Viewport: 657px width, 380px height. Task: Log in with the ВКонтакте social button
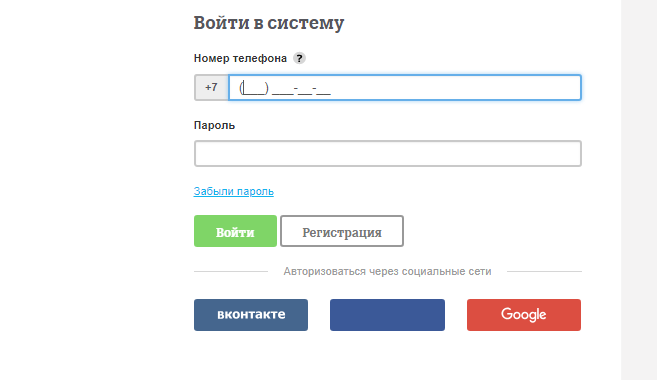pos(251,315)
